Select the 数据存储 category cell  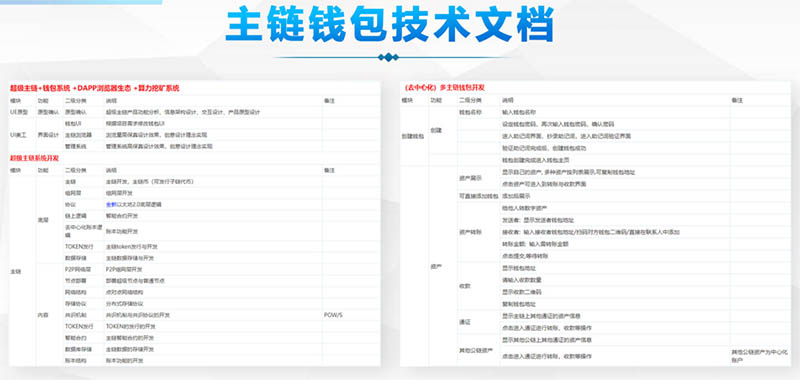point(75,258)
